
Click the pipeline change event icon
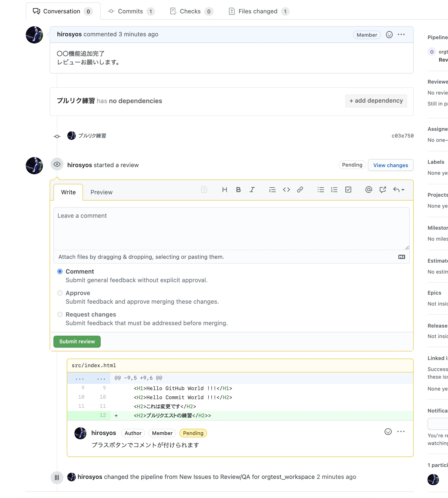(x=57, y=477)
